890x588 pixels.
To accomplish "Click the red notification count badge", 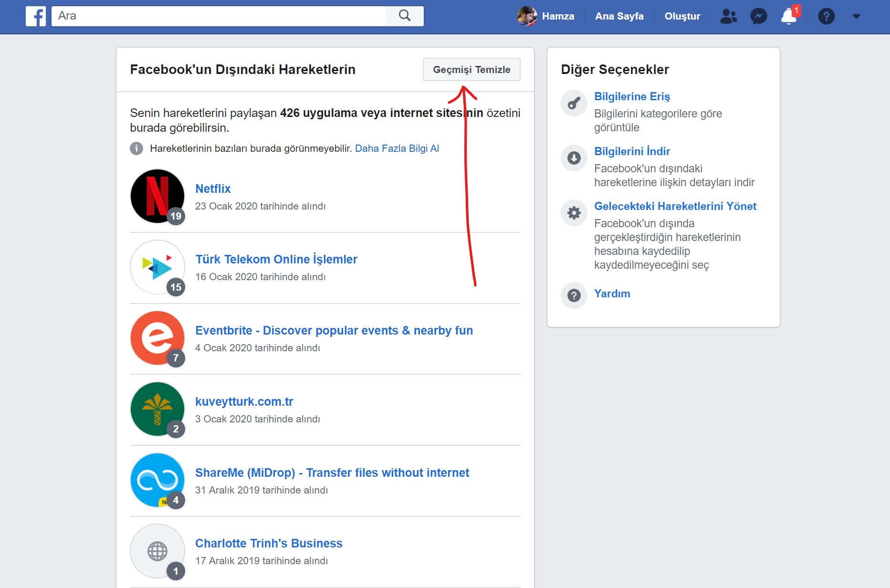I will click(796, 10).
